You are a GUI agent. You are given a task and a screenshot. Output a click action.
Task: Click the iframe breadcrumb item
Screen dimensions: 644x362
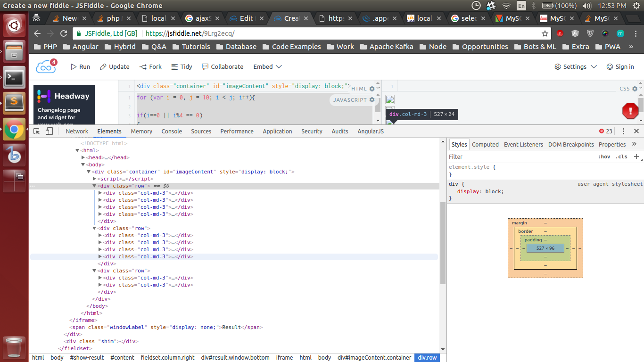284,358
